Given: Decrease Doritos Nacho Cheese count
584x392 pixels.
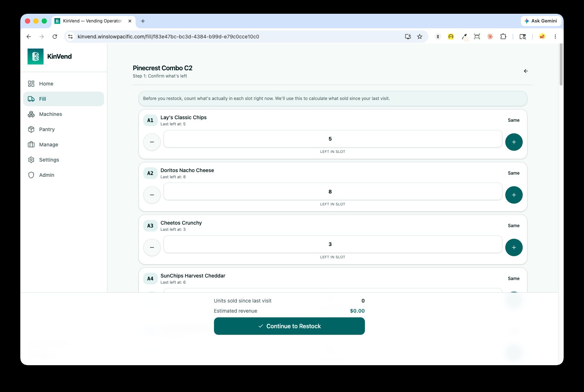Looking at the screenshot, I should (152, 195).
